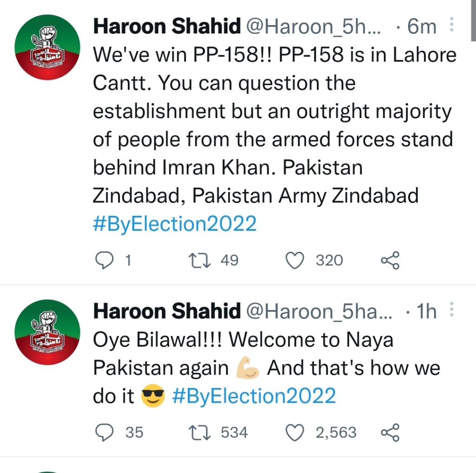View second tweet's profile avatar
This screenshot has width=476, height=473.
click(47, 332)
